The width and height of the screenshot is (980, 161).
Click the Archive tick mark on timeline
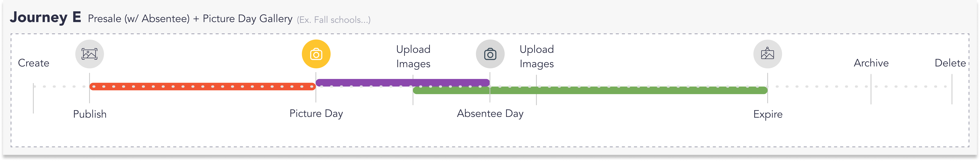[x=871, y=90]
